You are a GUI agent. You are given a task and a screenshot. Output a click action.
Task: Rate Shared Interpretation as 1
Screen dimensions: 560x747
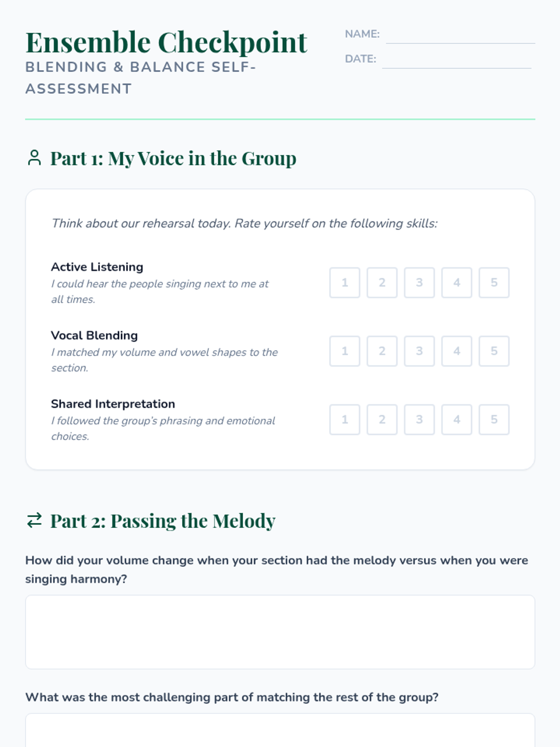pyautogui.click(x=344, y=419)
